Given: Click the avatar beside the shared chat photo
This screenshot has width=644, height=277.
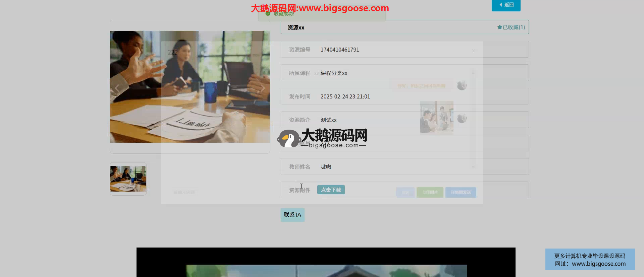Looking at the screenshot, I should coord(462,118).
